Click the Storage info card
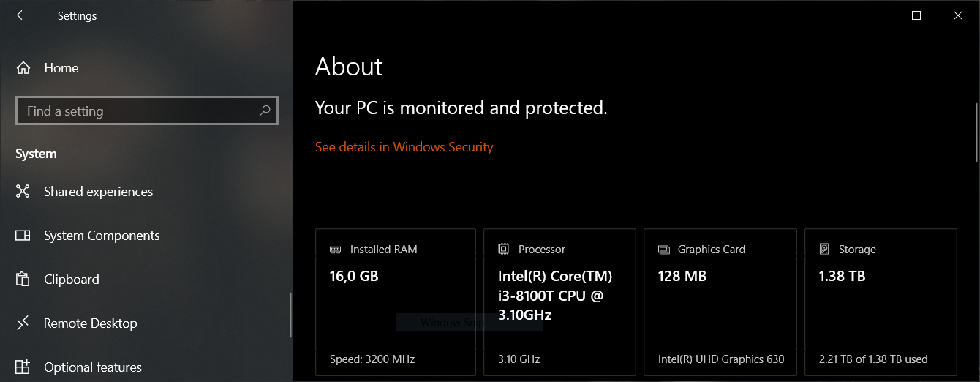980x382 pixels. coord(881,302)
